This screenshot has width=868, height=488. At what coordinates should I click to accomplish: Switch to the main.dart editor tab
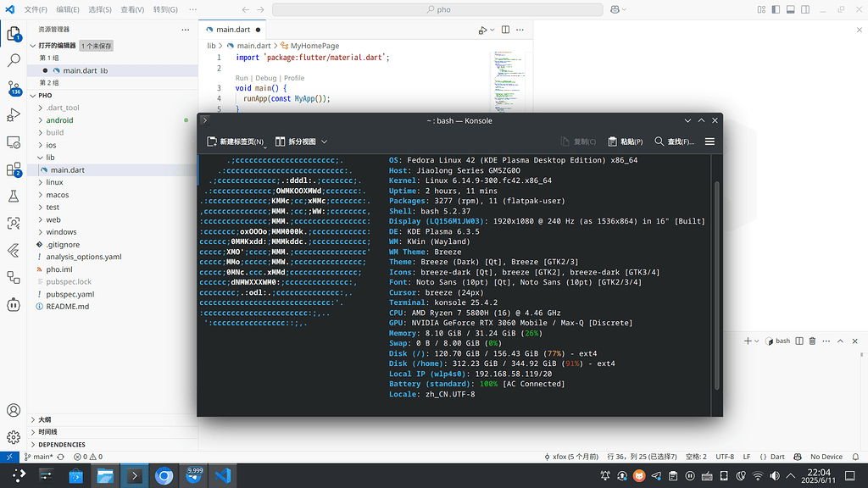click(x=232, y=30)
